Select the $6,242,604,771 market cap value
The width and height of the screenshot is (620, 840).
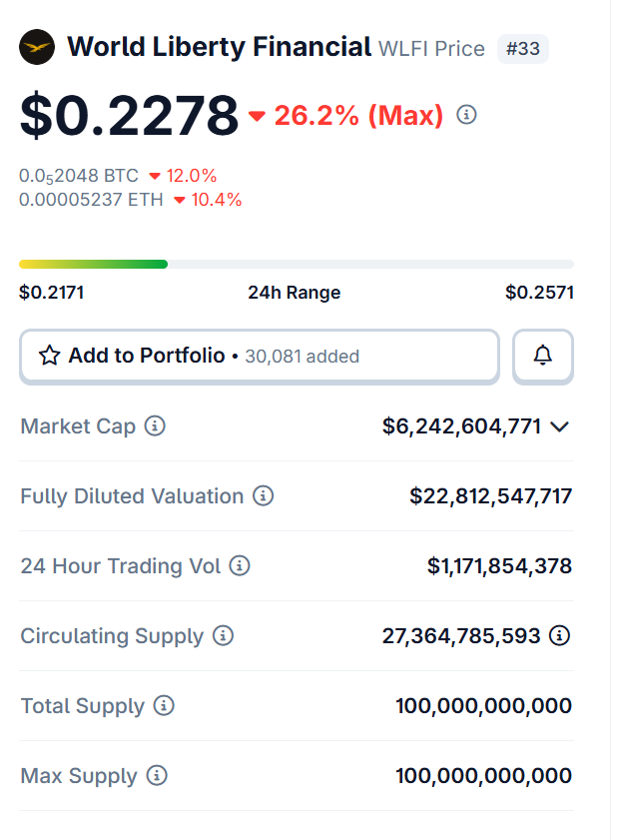tap(461, 426)
